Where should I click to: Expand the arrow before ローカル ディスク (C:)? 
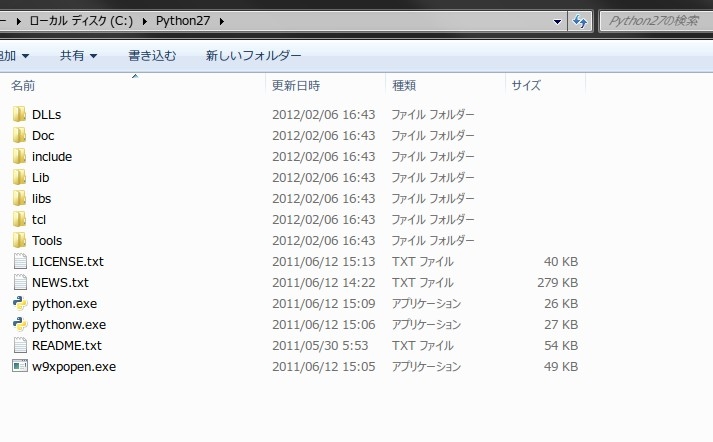click(x=19, y=21)
